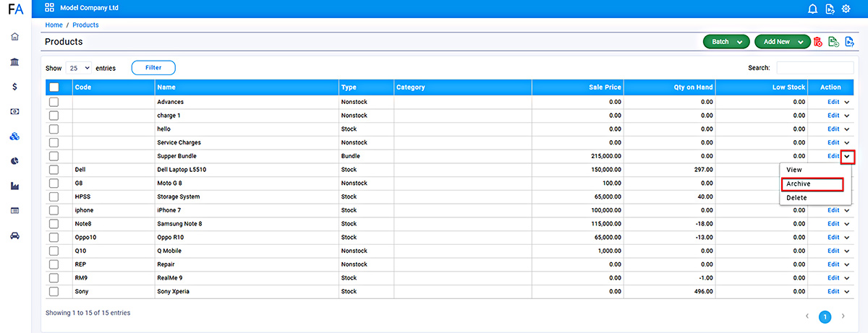868x333 pixels.
Task: Click the next page arrow
Action: [843, 316]
